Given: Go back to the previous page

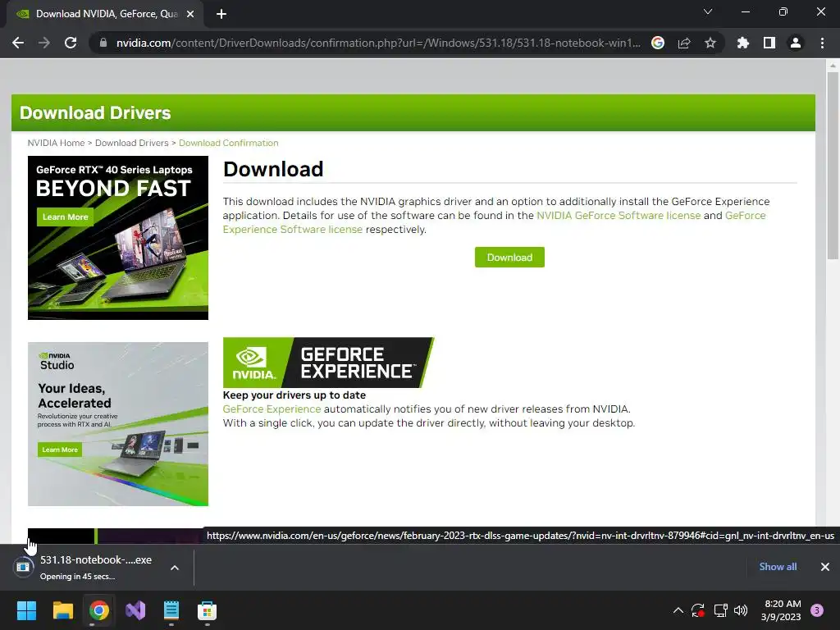Looking at the screenshot, I should pos(18,43).
